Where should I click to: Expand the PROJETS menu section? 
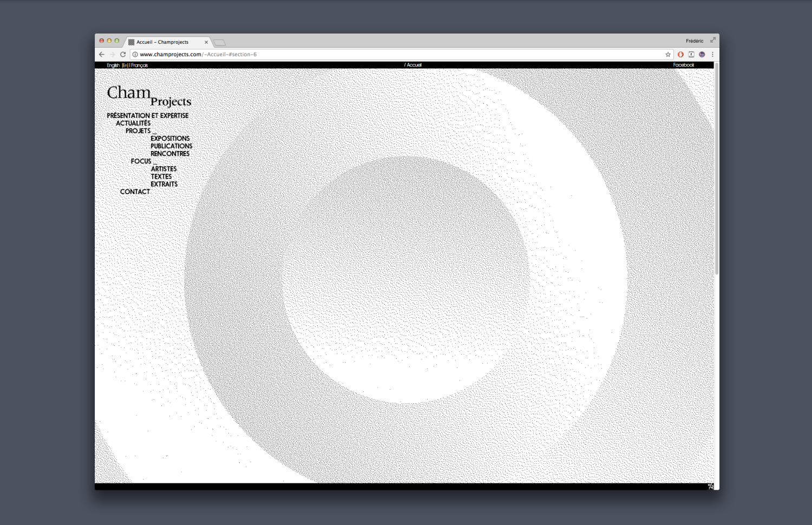click(138, 131)
